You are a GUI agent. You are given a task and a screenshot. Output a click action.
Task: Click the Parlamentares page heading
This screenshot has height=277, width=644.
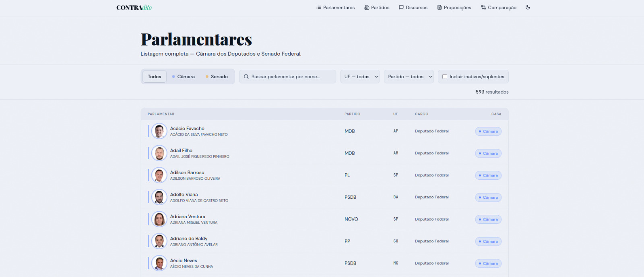pos(196,40)
